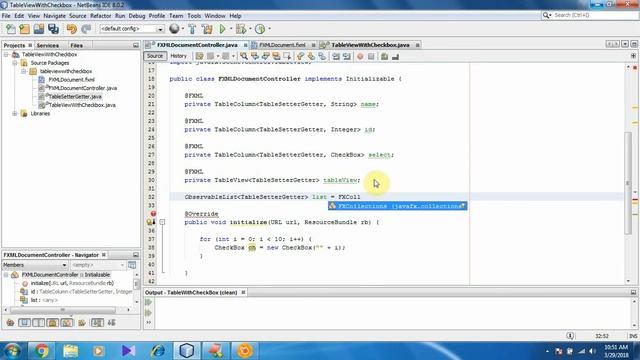The height and width of the screenshot is (360, 640).
Task: Click the Search (Ctrl+I) field
Action: [590, 15]
